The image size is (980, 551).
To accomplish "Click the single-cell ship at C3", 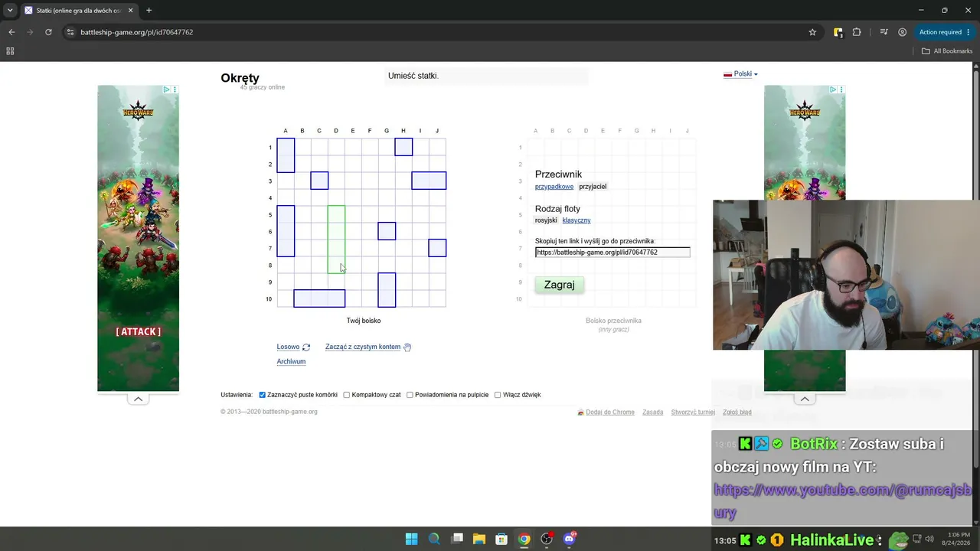I will point(319,181).
